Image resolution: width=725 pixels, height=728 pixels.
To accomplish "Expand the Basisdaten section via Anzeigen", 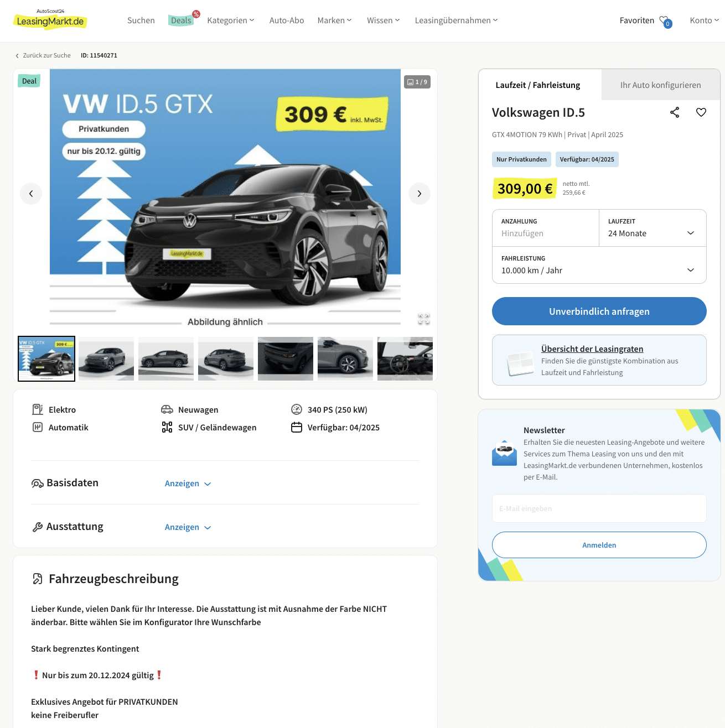I will [x=188, y=483].
